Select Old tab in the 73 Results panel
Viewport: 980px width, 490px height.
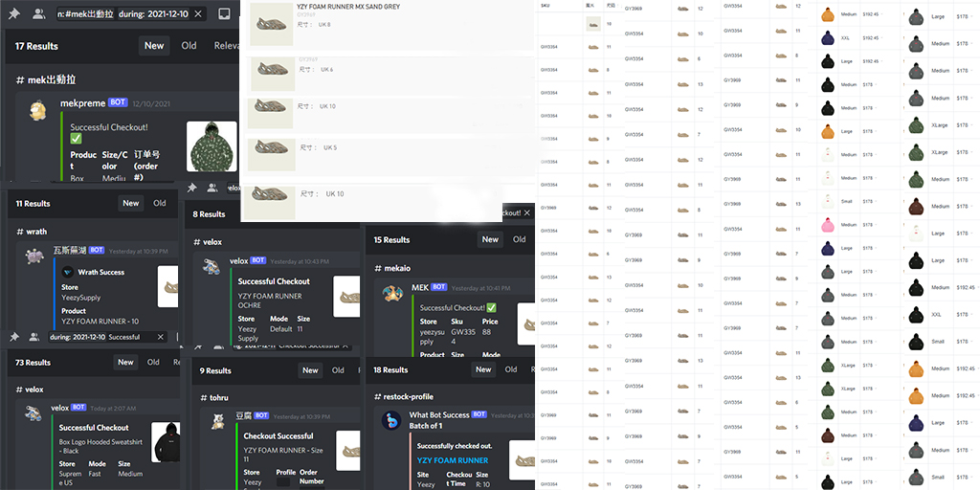click(153, 362)
